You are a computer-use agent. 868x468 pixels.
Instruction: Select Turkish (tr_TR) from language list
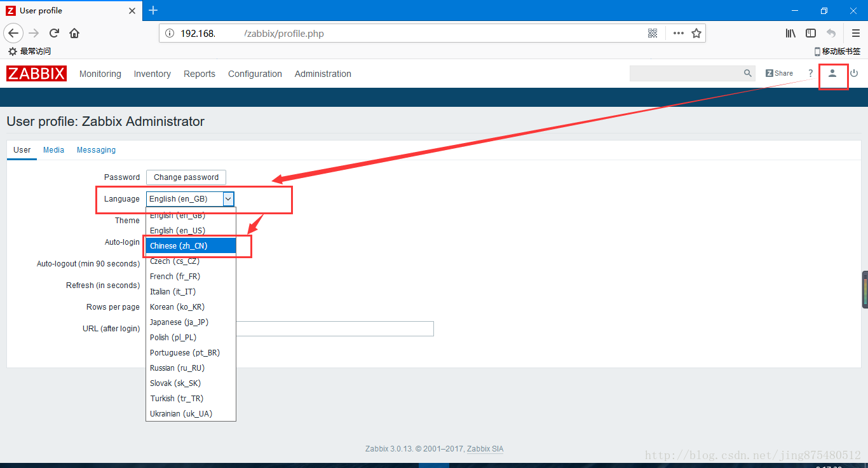(191, 398)
